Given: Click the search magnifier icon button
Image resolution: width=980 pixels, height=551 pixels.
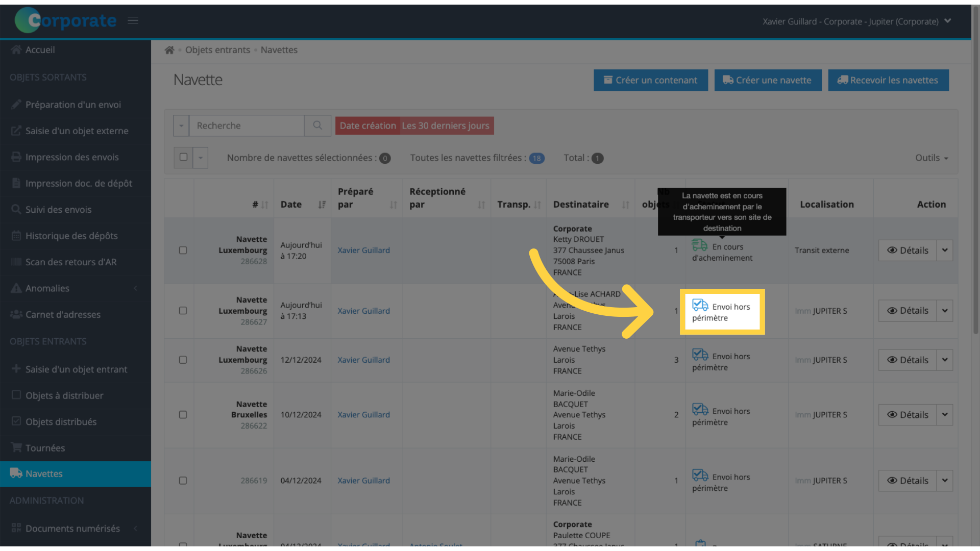Looking at the screenshot, I should click(317, 126).
